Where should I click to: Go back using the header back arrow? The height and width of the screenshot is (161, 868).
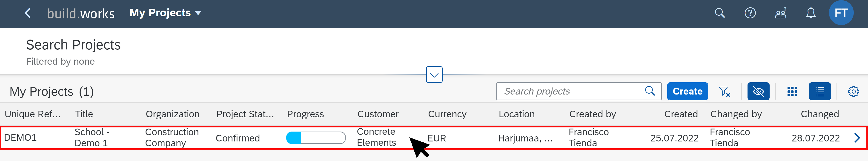point(28,13)
